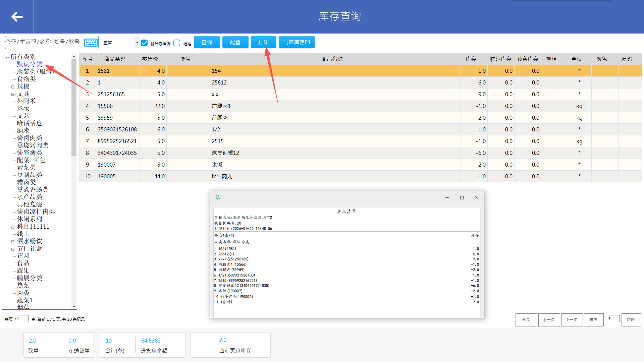Close the print preview window

[x=477, y=198]
